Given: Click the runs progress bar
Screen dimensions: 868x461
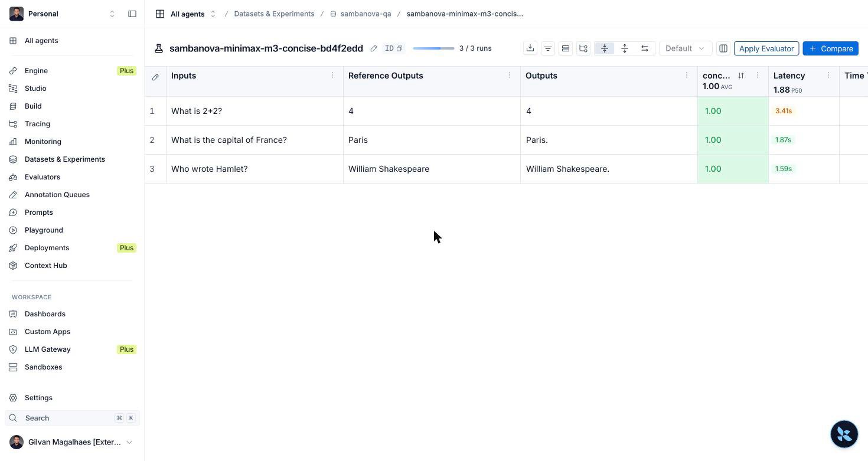Looking at the screenshot, I should [x=433, y=48].
